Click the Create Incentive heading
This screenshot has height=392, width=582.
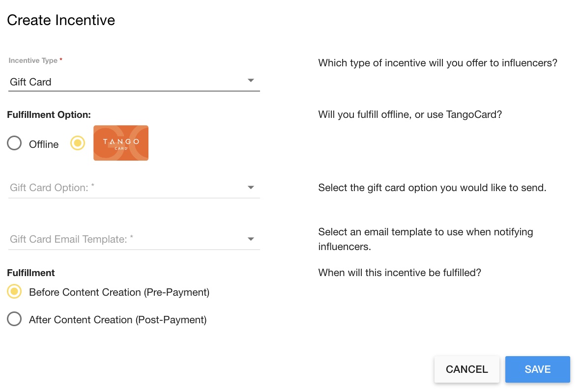pos(61,20)
